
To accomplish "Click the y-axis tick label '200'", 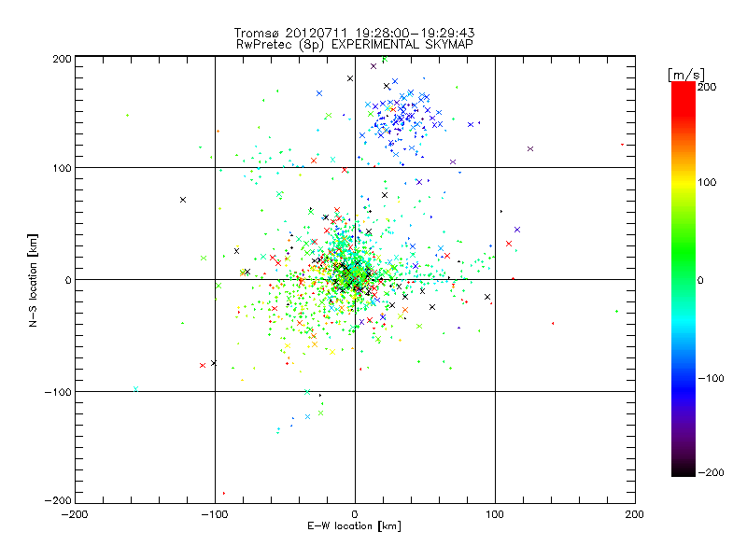I will tap(62, 59).
